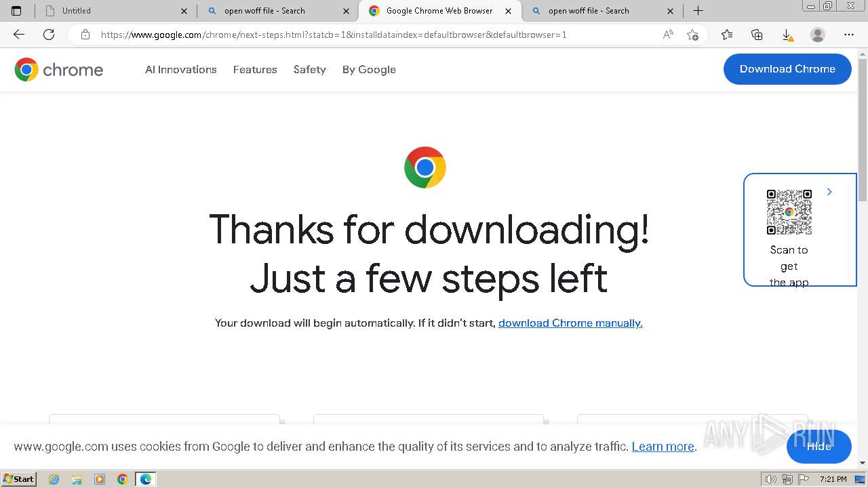Click download Chrome manually link
868x488 pixels.
570,323
